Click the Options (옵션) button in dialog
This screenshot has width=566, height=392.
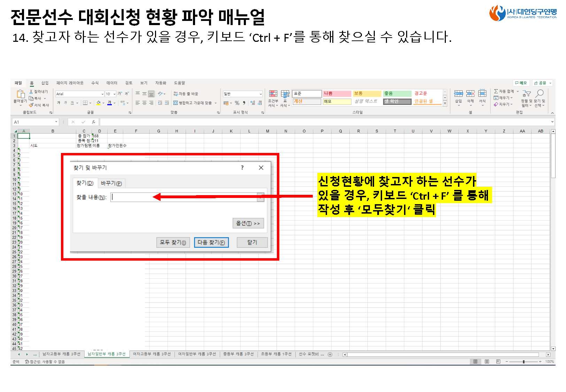point(248,223)
